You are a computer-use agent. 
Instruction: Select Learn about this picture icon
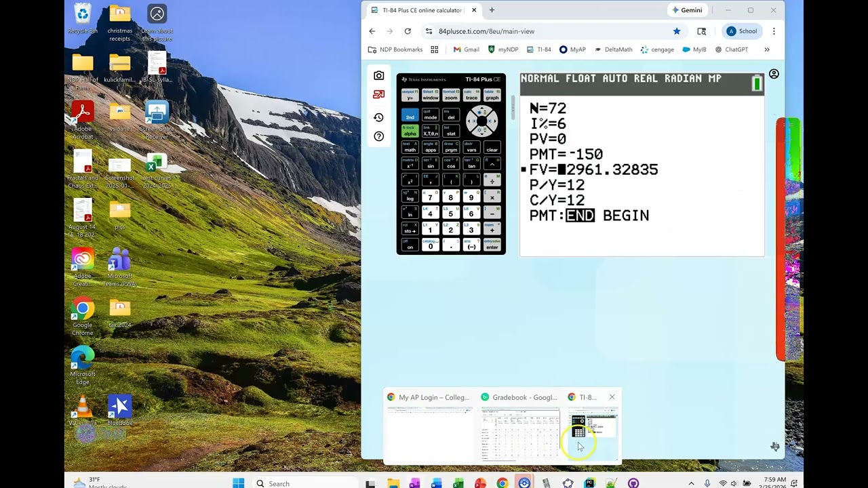pyautogui.click(x=157, y=23)
